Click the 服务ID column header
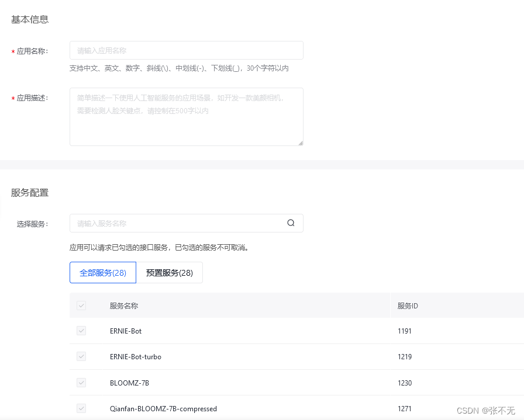This screenshot has height=420, width=524. [x=408, y=306]
